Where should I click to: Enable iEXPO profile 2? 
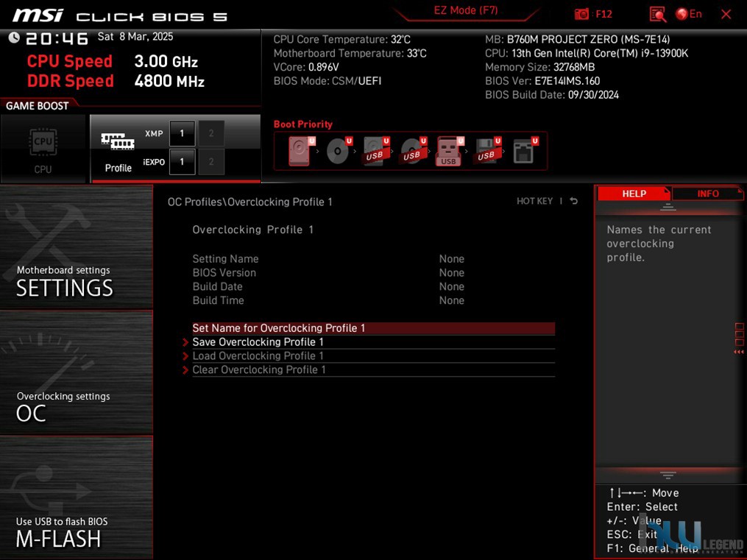[x=211, y=162]
